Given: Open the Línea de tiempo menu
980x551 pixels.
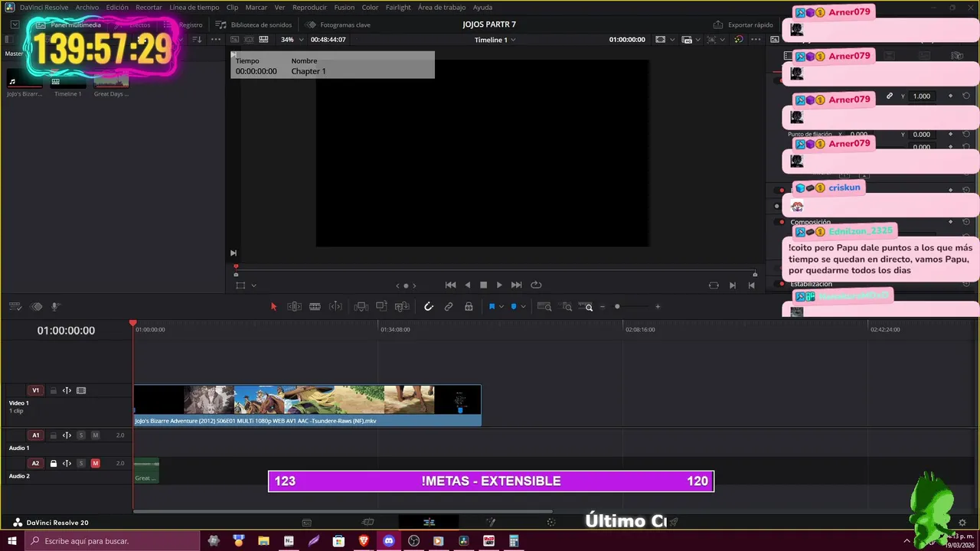Looking at the screenshot, I should pyautogui.click(x=194, y=7).
